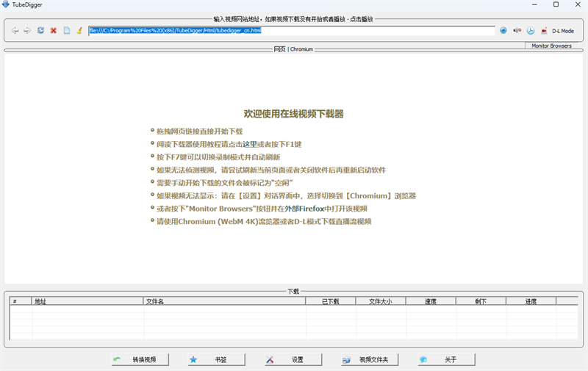Open the 视频文件夹 video folder button

371,360
